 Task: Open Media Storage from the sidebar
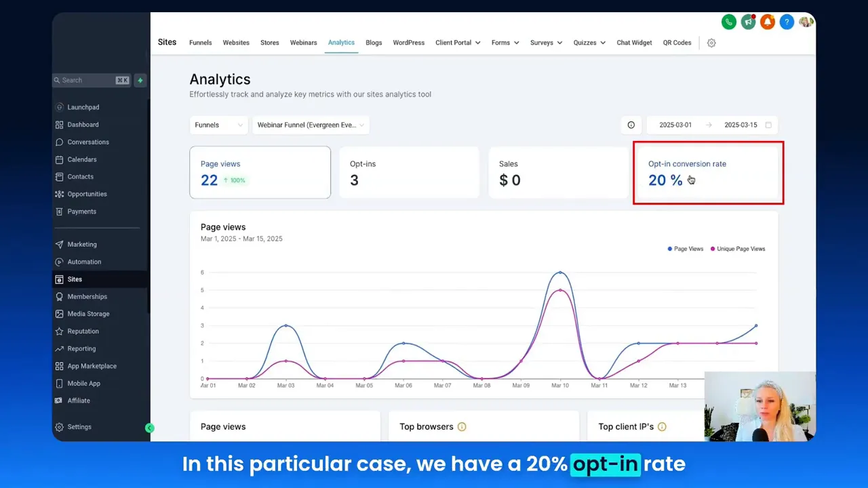(x=89, y=314)
